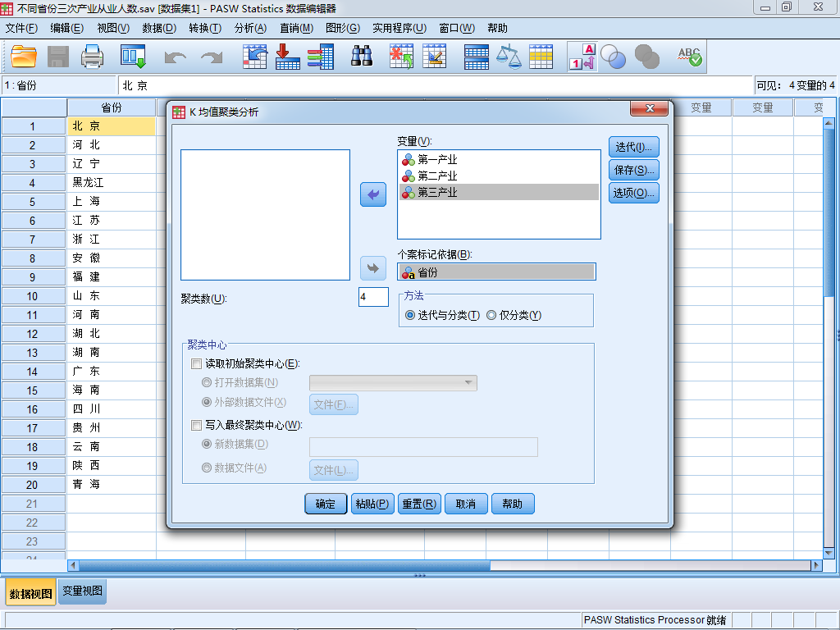Viewport: 840px width, 630px height.
Task: Select the 迭代与分类 radio button
Action: (x=410, y=315)
